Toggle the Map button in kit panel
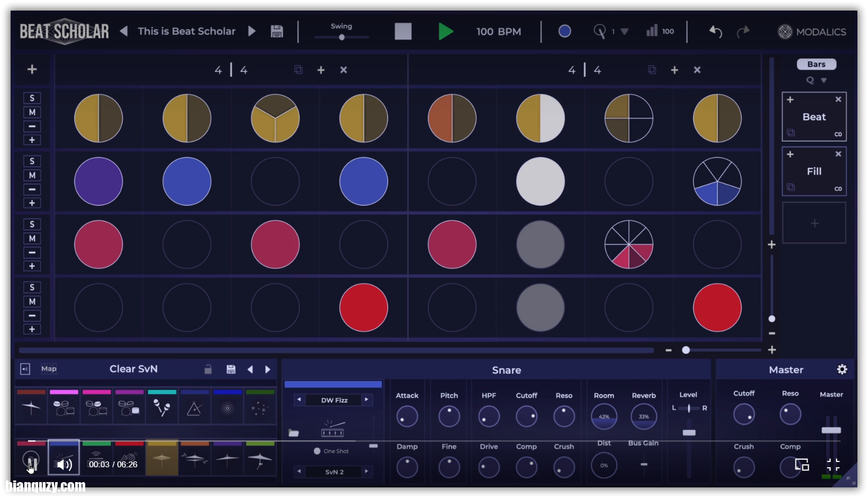This screenshot has height=498, width=868. pos(49,369)
